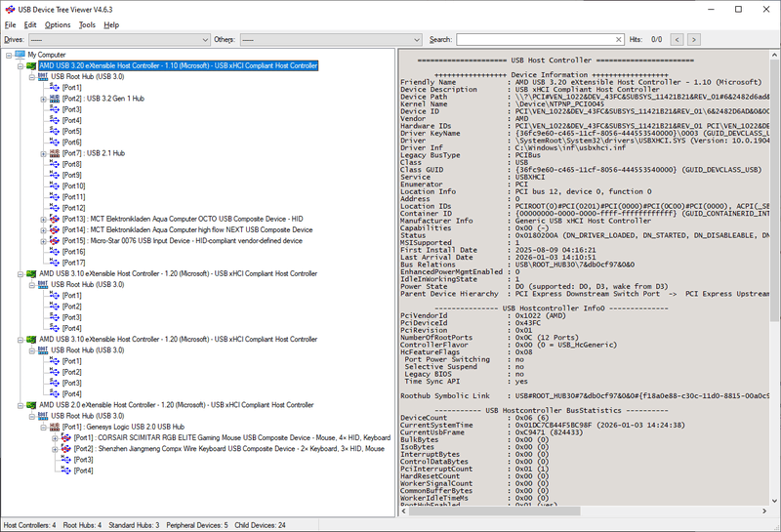Click USB Device Tree Viewer title icon
This screenshot has height=532, width=781.
[x=10, y=10]
